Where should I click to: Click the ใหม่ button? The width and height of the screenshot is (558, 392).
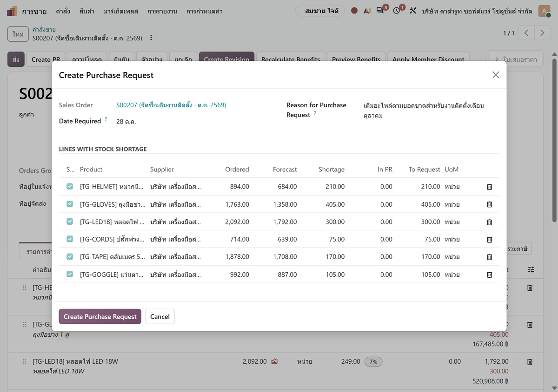tap(18, 34)
